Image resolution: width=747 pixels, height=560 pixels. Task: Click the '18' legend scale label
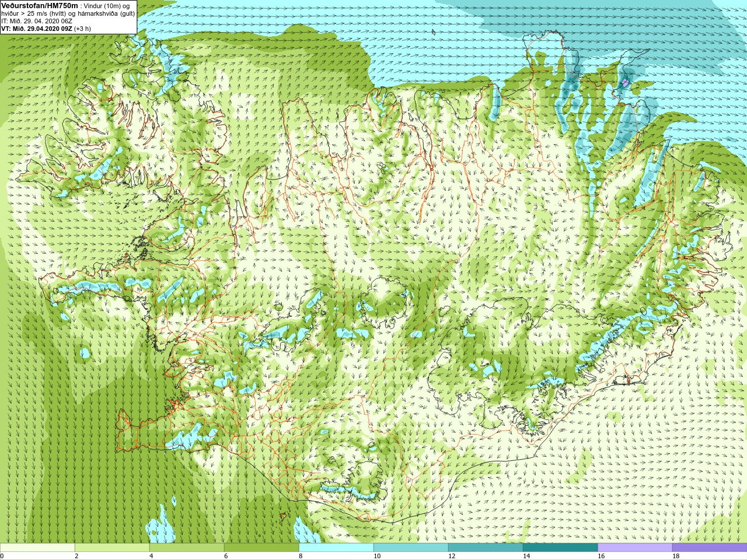pyautogui.click(x=676, y=556)
